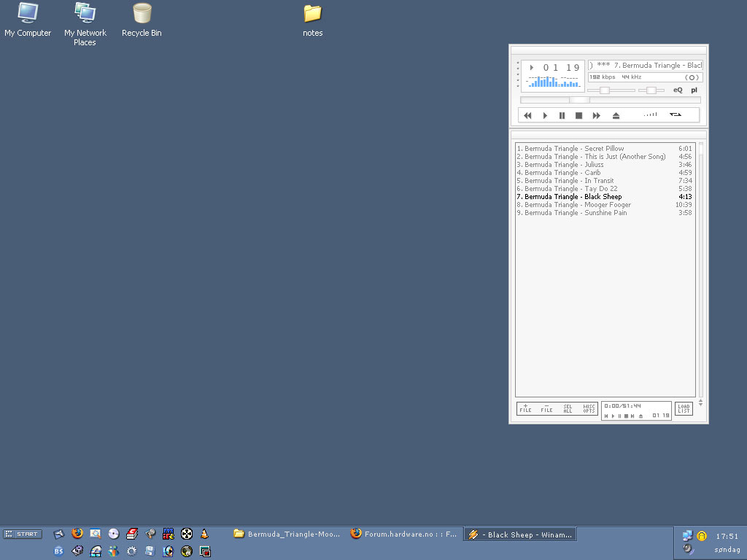Open the notes folder on the desktop
Screen dimensions: 747x560
[x=312, y=20]
